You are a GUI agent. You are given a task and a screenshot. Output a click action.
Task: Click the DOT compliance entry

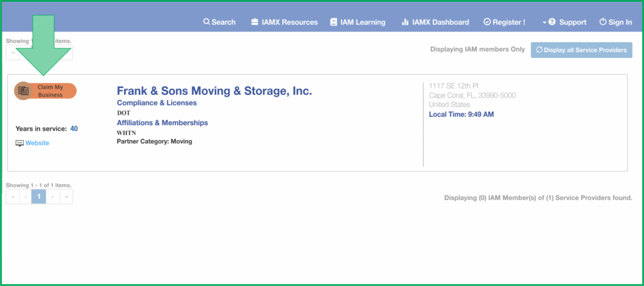point(124,113)
